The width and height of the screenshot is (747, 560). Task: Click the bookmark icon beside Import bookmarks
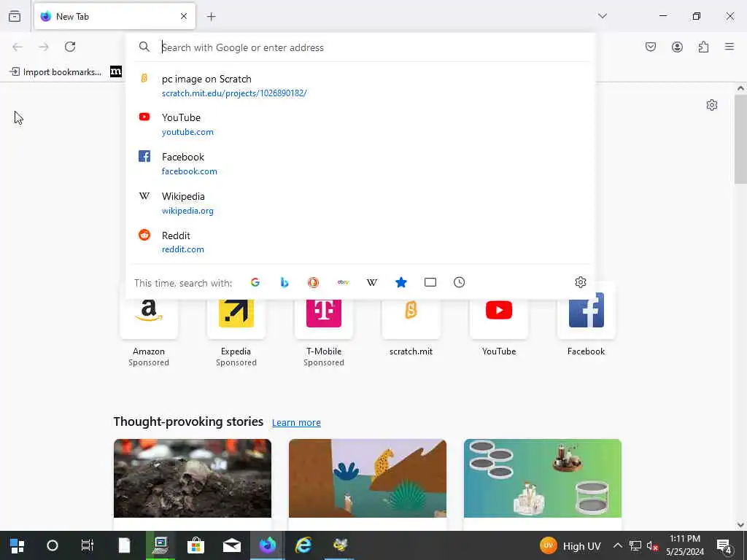coord(116,72)
